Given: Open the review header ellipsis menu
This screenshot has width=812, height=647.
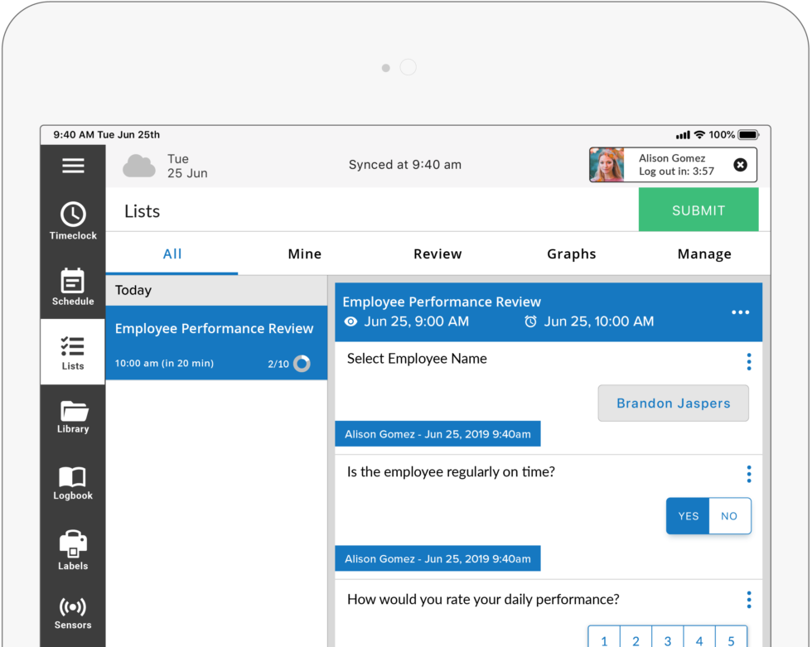Looking at the screenshot, I should click(740, 312).
